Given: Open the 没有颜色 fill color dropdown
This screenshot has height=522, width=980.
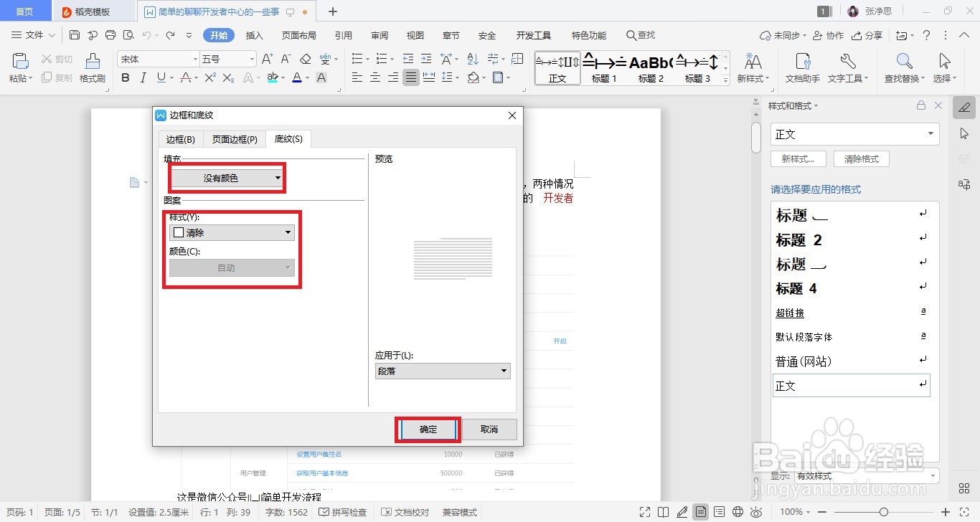Looking at the screenshot, I should click(226, 177).
